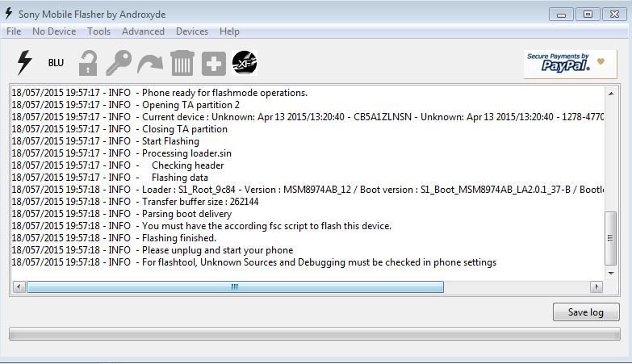This screenshot has height=364, width=632.
Task: Click the 'Please unplug and start your phone' line
Action: click(x=153, y=250)
